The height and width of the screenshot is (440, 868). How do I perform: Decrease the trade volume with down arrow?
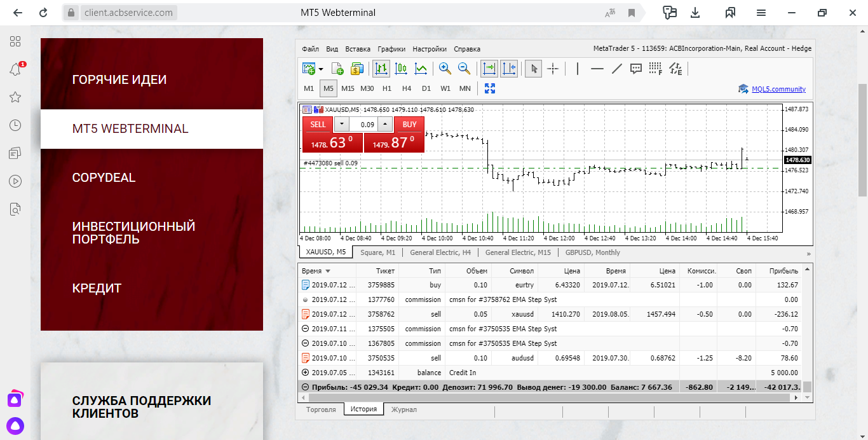click(x=341, y=124)
